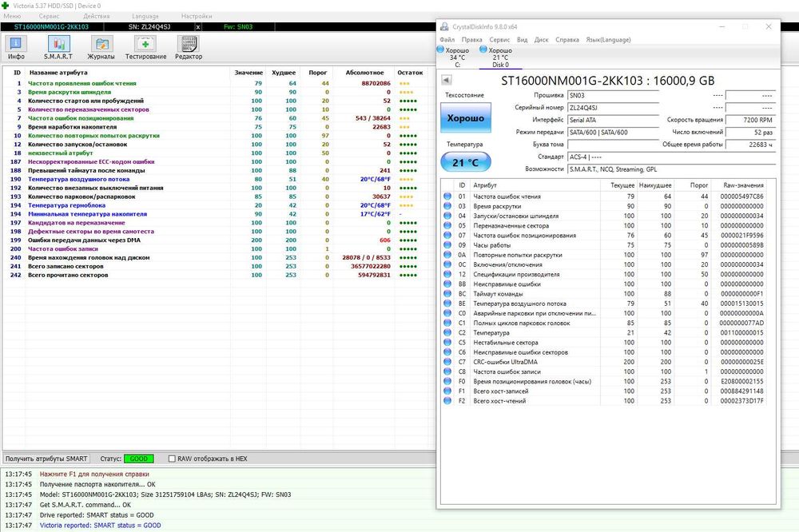Image resolution: width=799 pixels, height=532 pixels.
Task: Open Victoria's Сервис menu
Action: tap(49, 16)
